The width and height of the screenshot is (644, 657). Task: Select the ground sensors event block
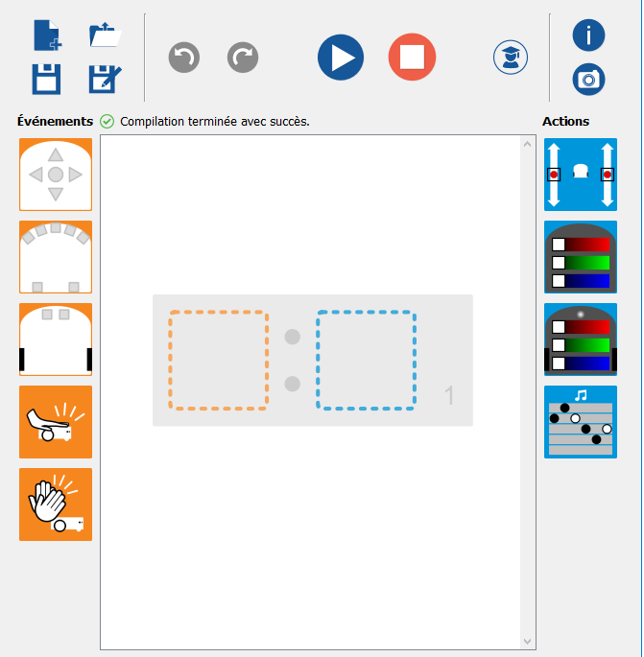(x=56, y=340)
